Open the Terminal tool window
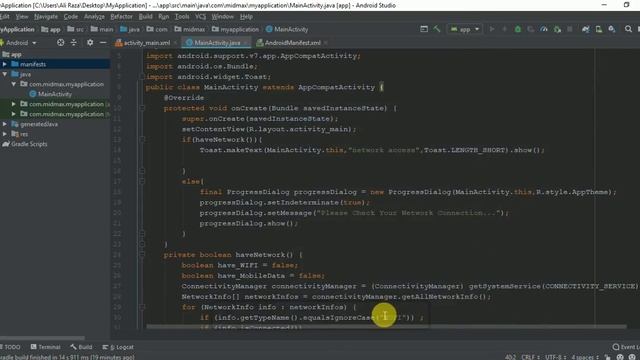640x360 pixels. [x=45, y=347]
